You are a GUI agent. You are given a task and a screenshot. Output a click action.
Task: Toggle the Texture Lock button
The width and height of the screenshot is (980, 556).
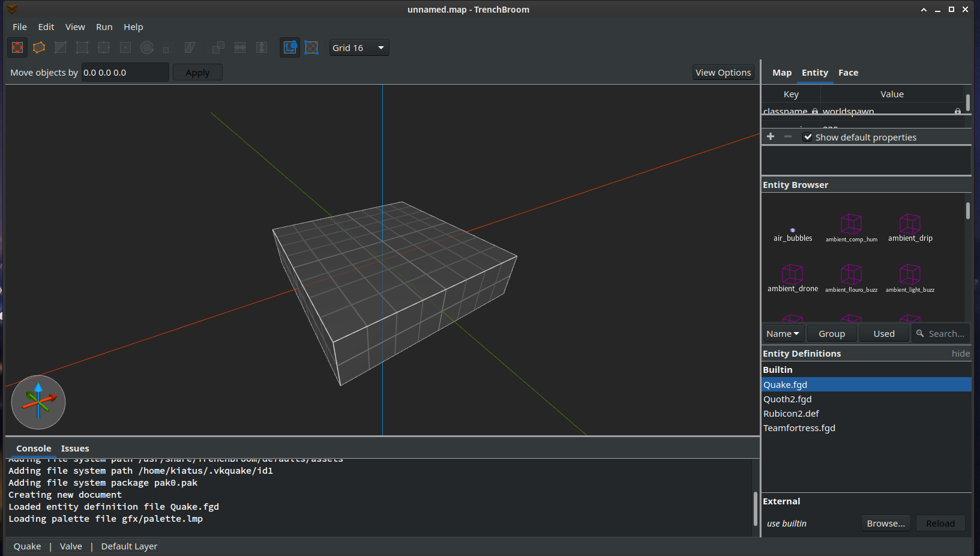click(290, 47)
